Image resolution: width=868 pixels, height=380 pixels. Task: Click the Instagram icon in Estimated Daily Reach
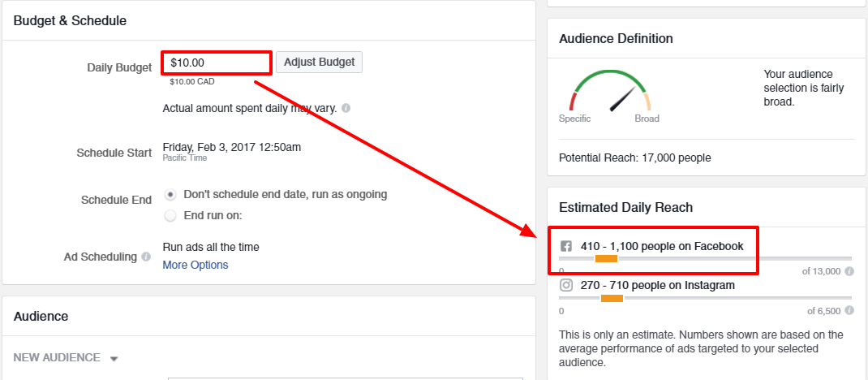click(566, 285)
